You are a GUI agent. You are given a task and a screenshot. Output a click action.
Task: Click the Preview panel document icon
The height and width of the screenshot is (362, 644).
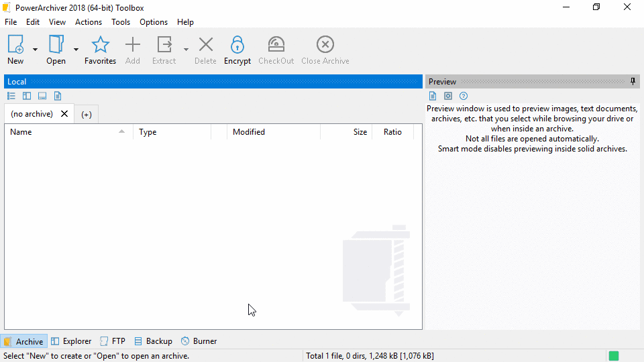click(433, 96)
